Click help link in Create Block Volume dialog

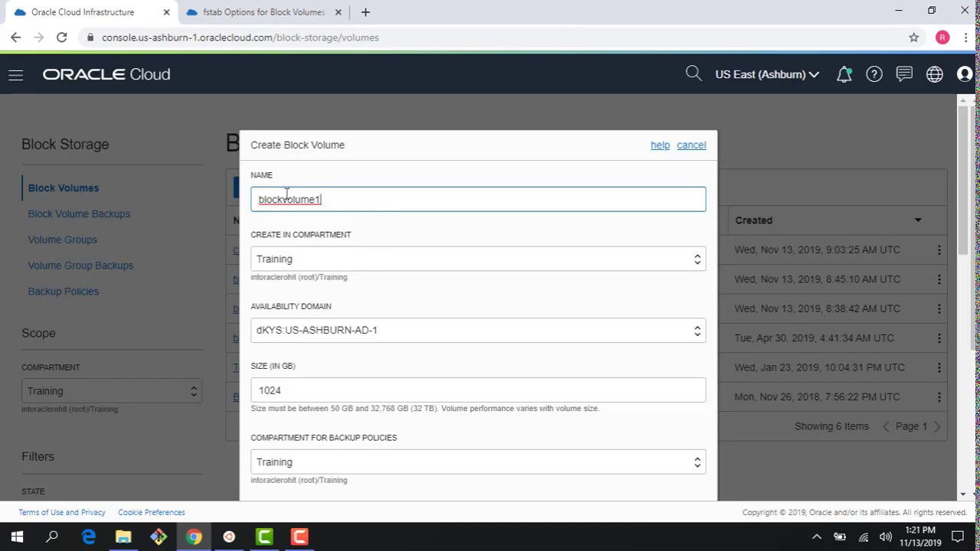[660, 145]
